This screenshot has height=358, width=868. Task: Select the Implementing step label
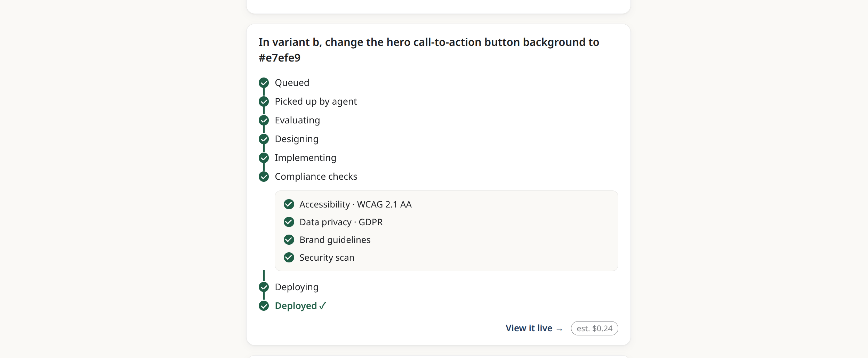(305, 158)
